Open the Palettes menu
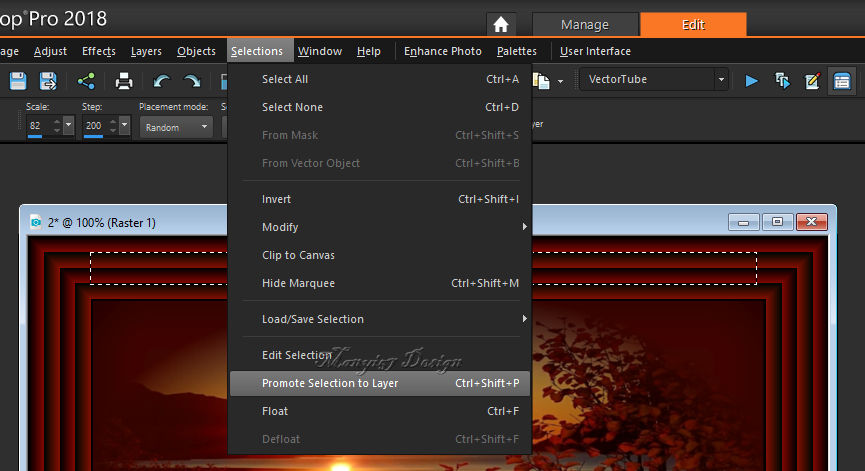 [516, 51]
